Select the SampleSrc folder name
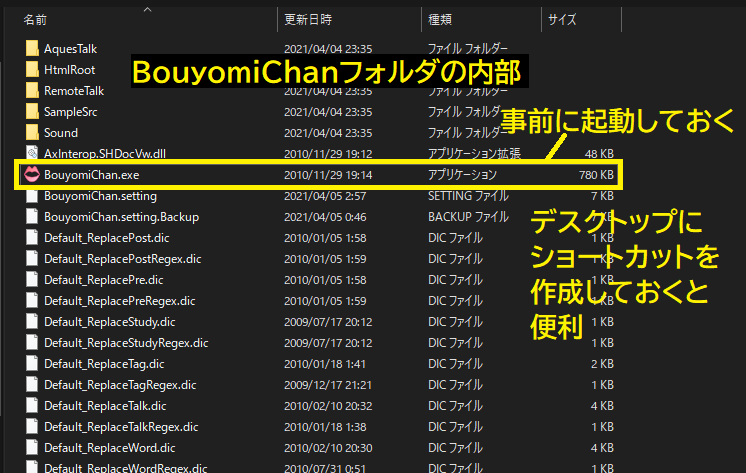746x473 pixels. [x=70, y=111]
